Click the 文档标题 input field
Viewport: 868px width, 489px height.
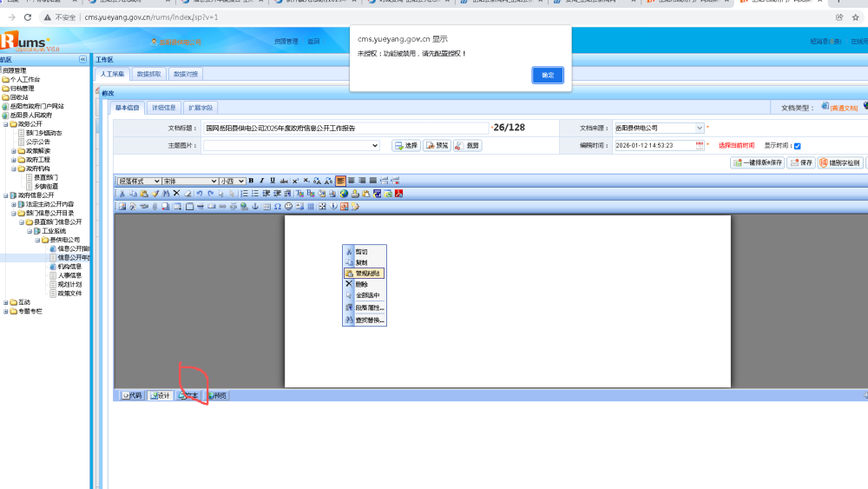pos(345,128)
